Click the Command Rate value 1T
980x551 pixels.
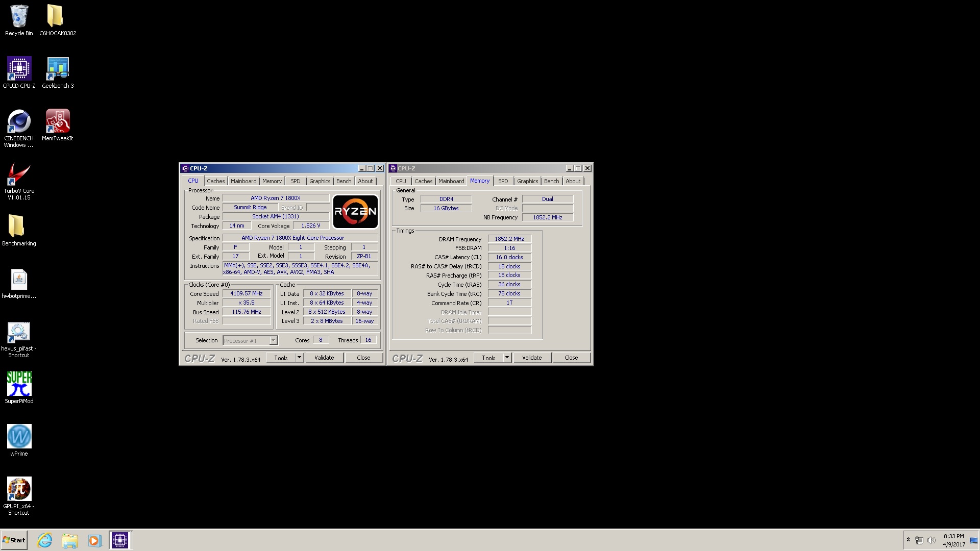point(509,303)
